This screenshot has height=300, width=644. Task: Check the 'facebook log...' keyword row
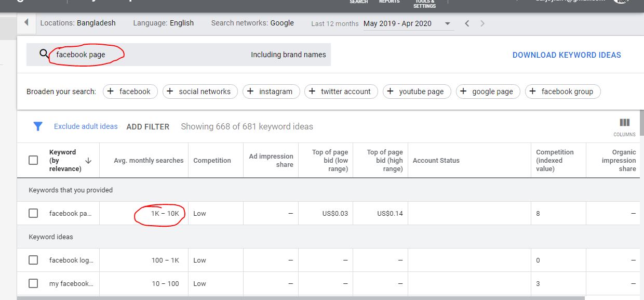click(33, 260)
